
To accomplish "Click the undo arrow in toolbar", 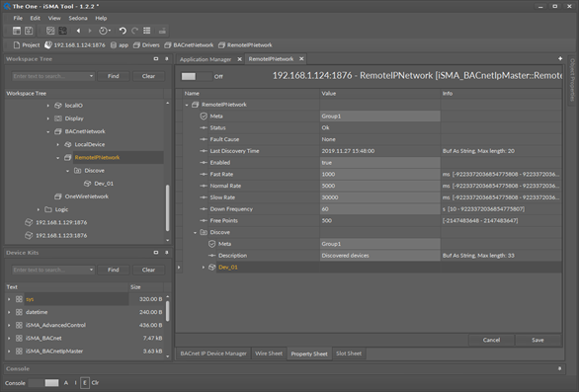I will (x=123, y=31).
